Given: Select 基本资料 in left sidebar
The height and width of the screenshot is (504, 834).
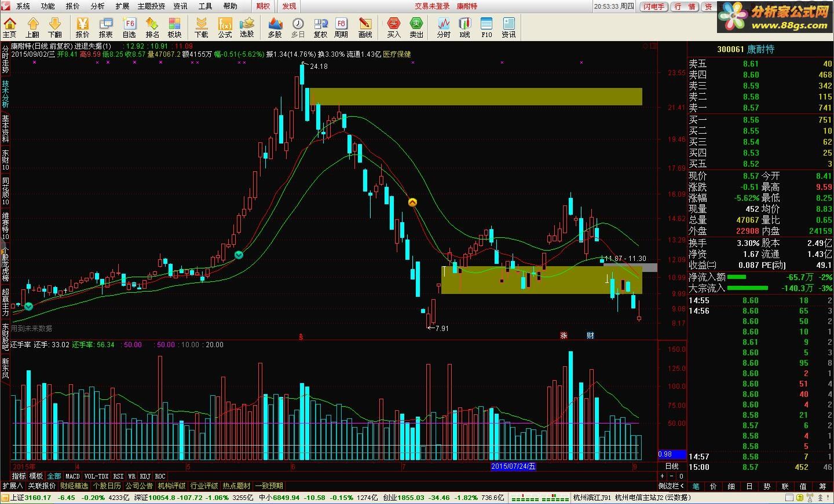Looking at the screenshot, I should [x=5, y=128].
